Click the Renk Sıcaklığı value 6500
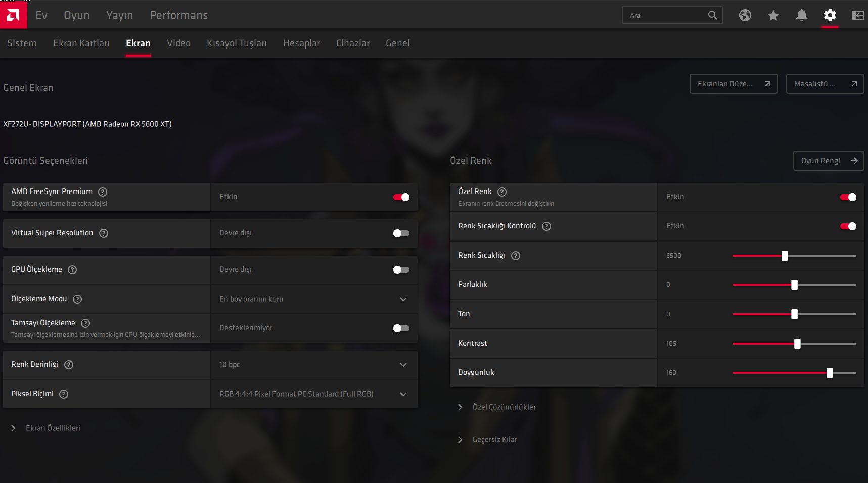Image resolution: width=868 pixels, height=483 pixels. [673, 256]
